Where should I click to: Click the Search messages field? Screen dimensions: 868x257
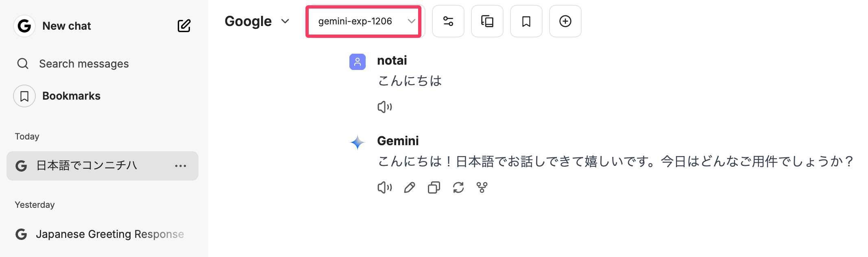click(x=84, y=64)
